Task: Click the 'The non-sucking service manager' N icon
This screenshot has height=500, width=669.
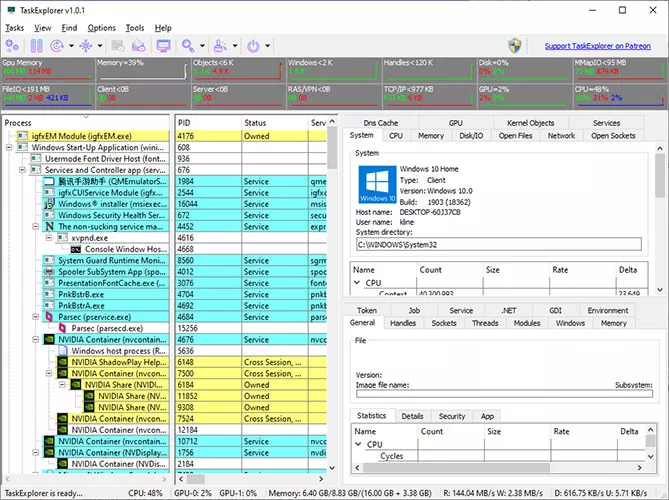Action: click(x=49, y=227)
